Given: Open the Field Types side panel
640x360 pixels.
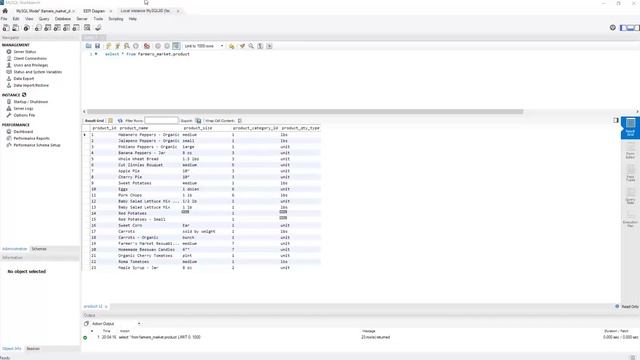Looking at the screenshot, I should click(x=630, y=174).
